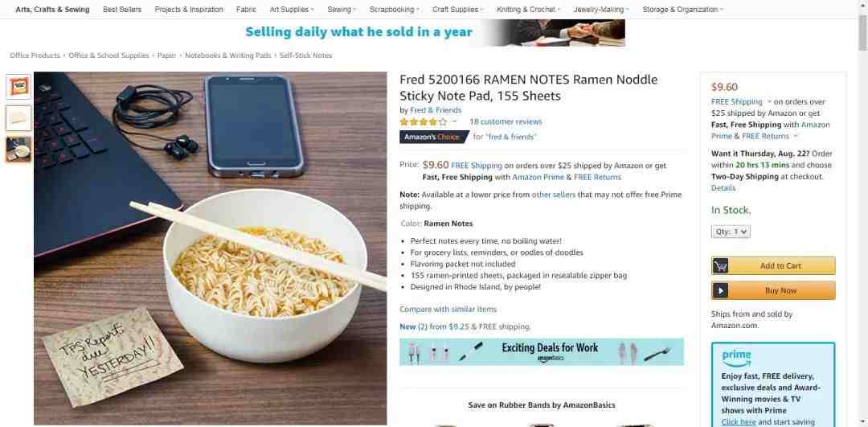Select the first product thumbnail image

pos(18,87)
